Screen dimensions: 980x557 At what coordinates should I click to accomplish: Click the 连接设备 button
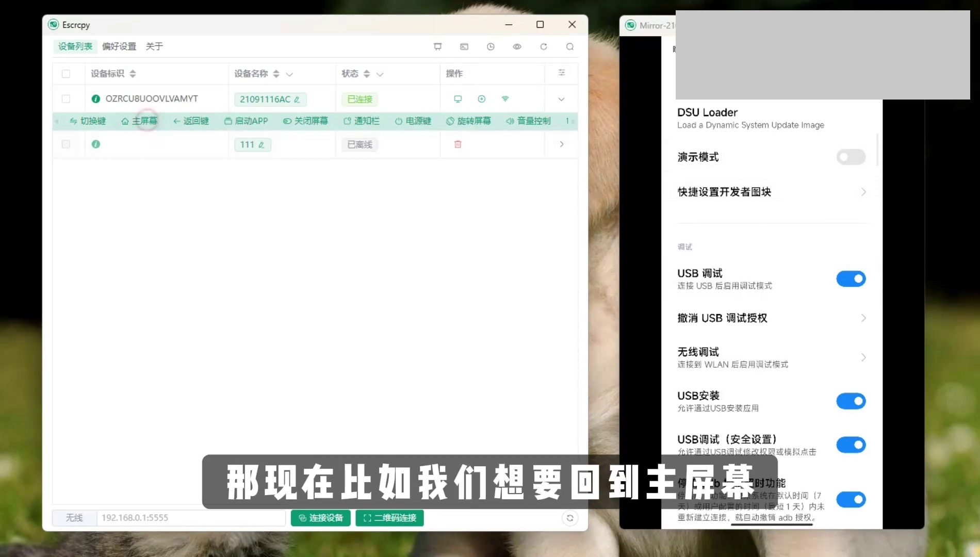(x=320, y=518)
